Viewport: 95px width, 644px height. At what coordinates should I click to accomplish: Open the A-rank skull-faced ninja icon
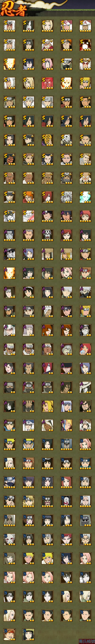47,235
